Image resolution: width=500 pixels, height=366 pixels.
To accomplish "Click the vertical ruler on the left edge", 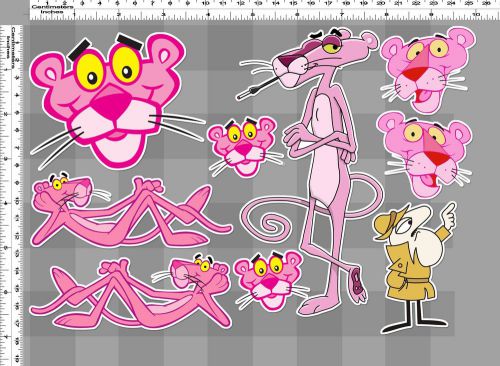I will [11, 195].
